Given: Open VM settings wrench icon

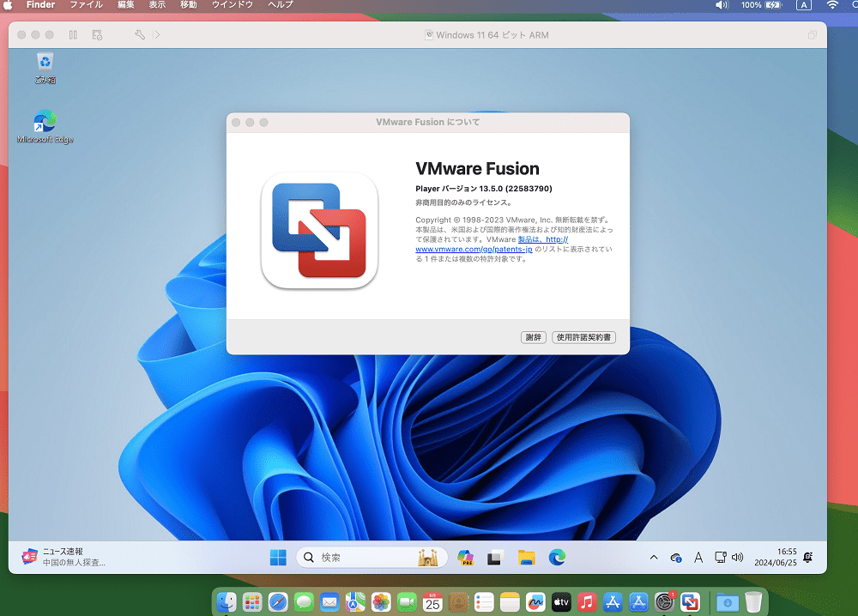Looking at the screenshot, I should (140, 35).
